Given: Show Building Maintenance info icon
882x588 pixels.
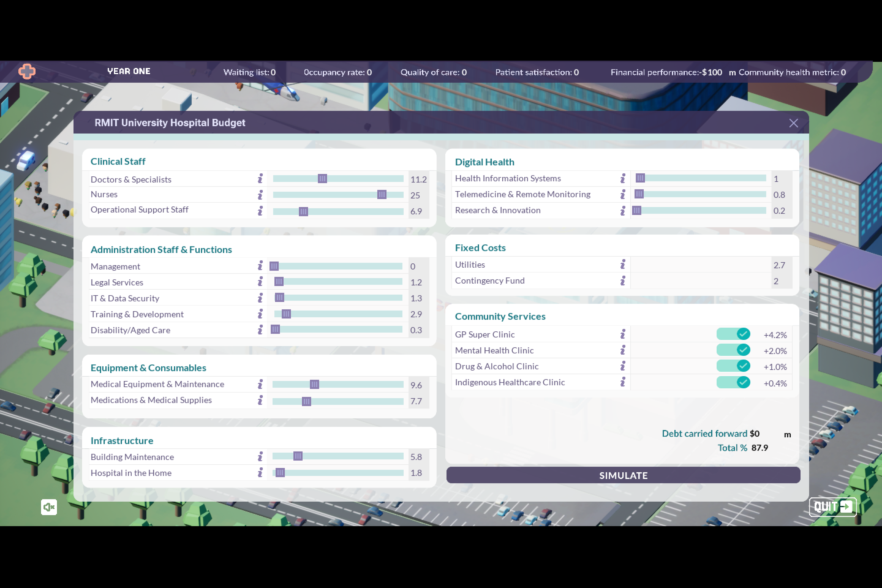Looking at the screenshot, I should 260,456.
